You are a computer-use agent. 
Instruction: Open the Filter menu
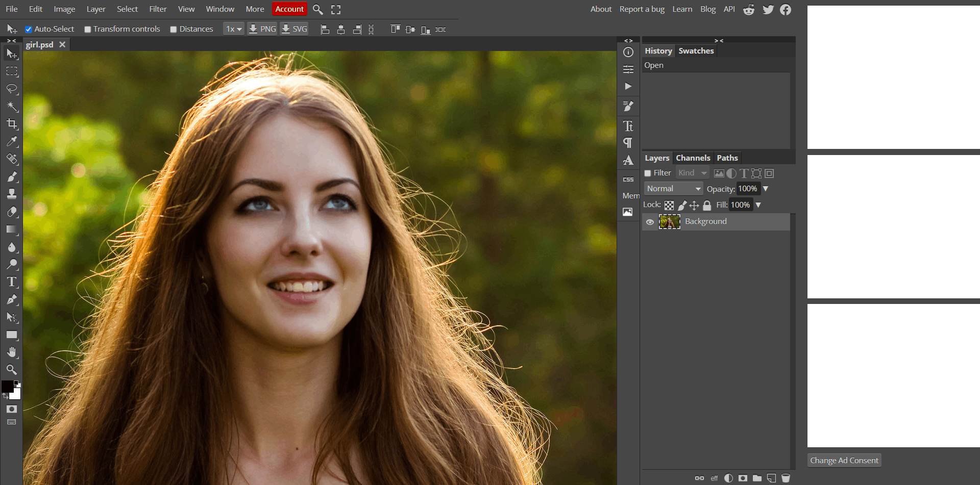point(157,9)
